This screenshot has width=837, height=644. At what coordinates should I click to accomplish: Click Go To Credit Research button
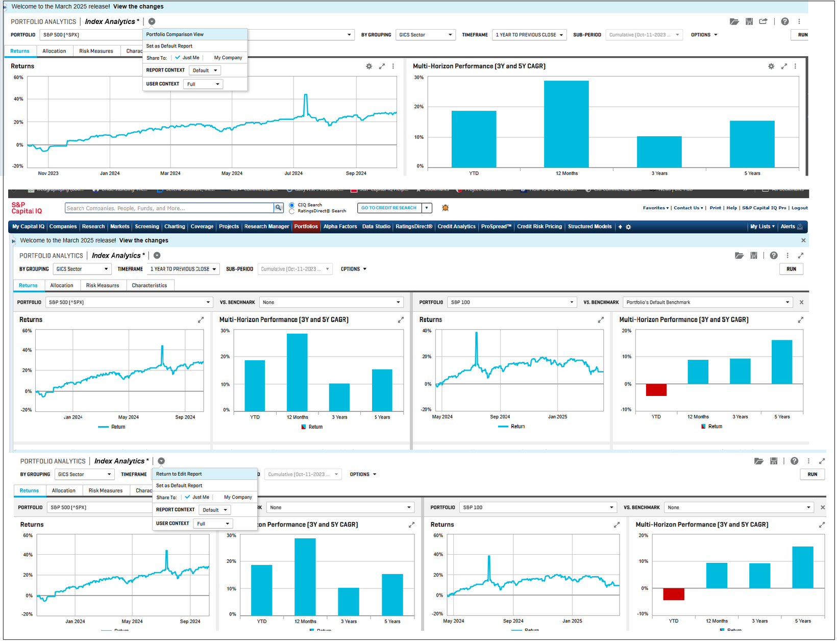point(389,208)
